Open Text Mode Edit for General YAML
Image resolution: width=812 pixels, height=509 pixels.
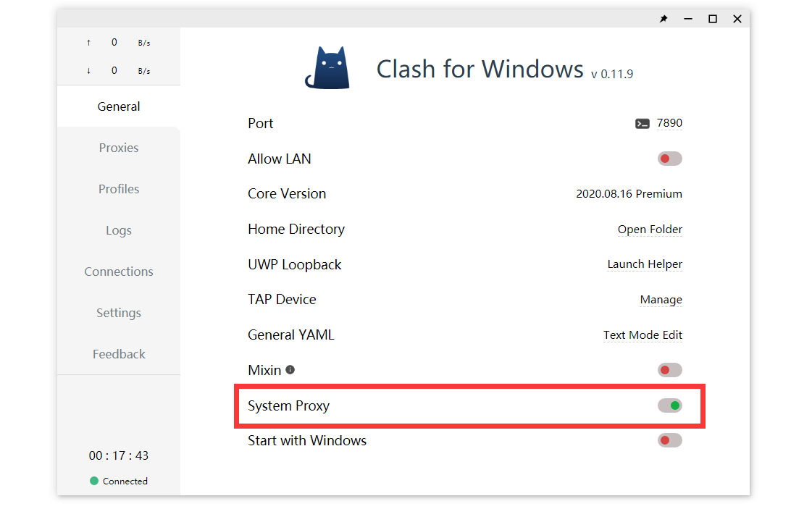(643, 335)
